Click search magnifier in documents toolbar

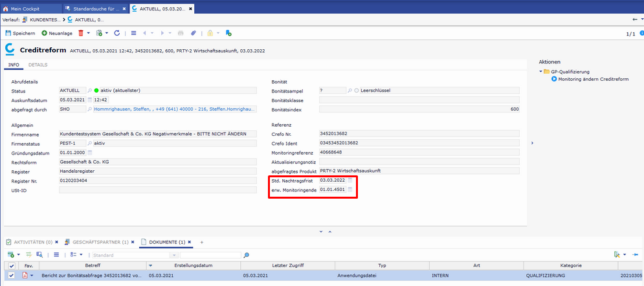(x=246, y=255)
